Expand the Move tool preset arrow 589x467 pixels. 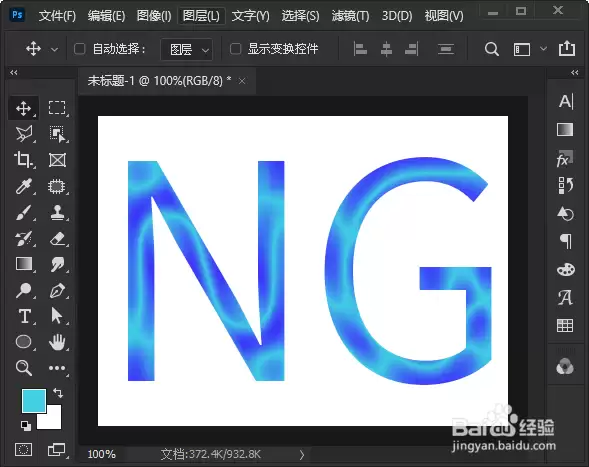point(54,49)
